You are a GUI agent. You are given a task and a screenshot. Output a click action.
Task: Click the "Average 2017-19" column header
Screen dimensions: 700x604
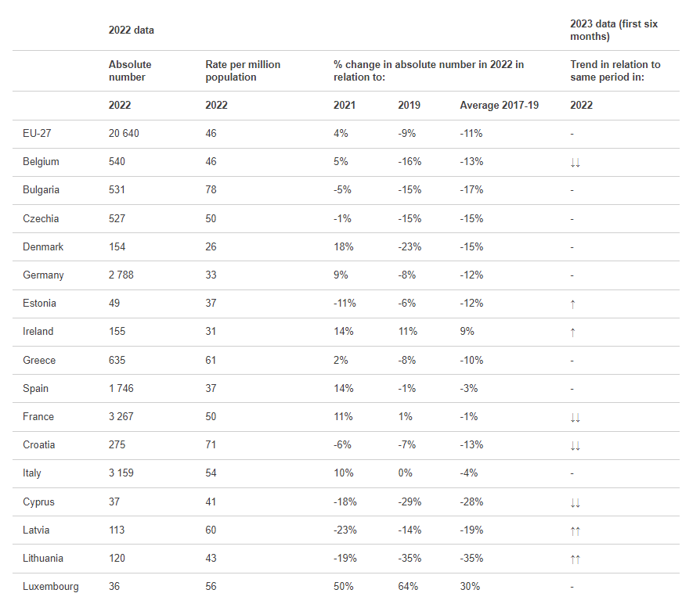499,105
